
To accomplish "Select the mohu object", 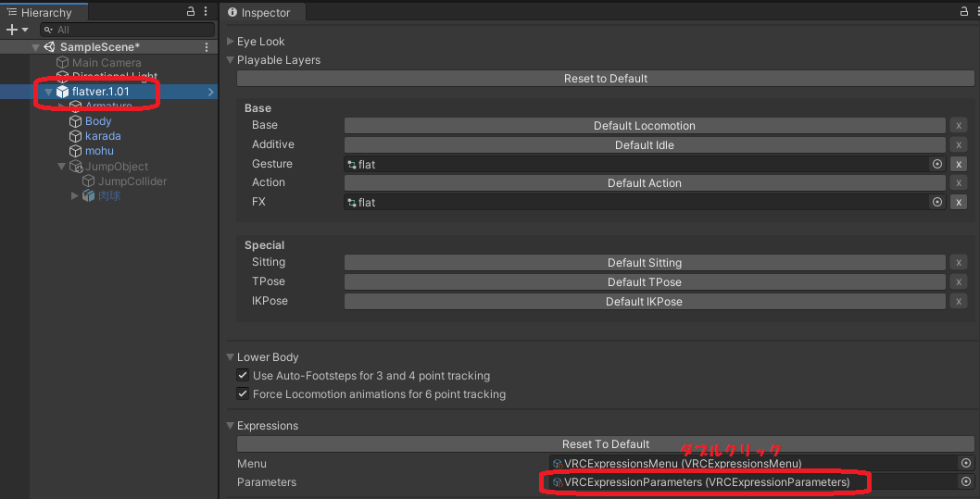I will coord(99,151).
